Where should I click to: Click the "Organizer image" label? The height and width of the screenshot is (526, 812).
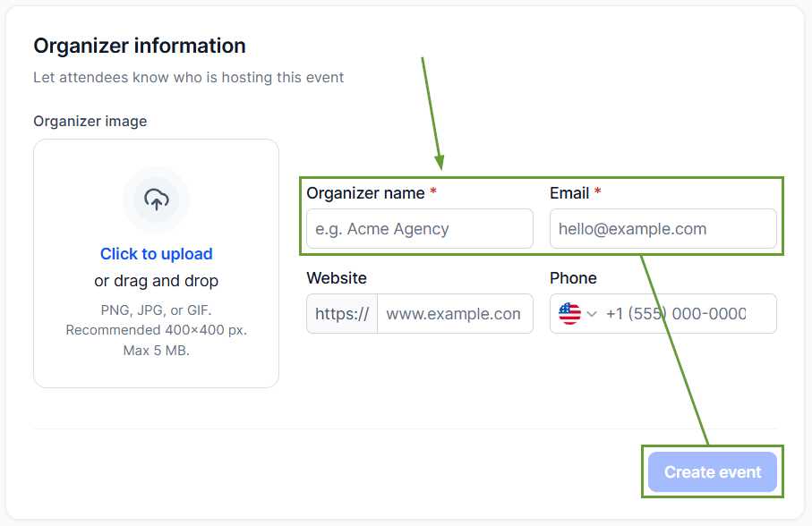(90, 121)
